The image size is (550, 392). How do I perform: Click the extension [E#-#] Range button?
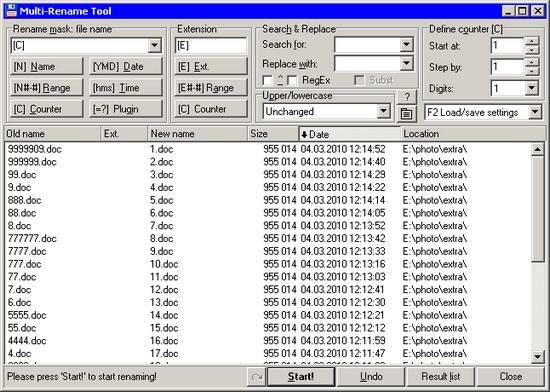pyautogui.click(x=211, y=88)
